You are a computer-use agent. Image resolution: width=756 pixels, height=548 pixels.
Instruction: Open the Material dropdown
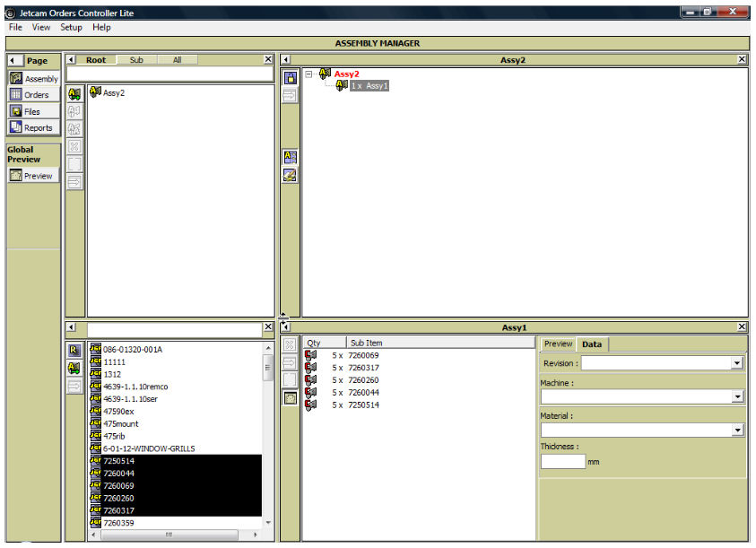[739, 430]
